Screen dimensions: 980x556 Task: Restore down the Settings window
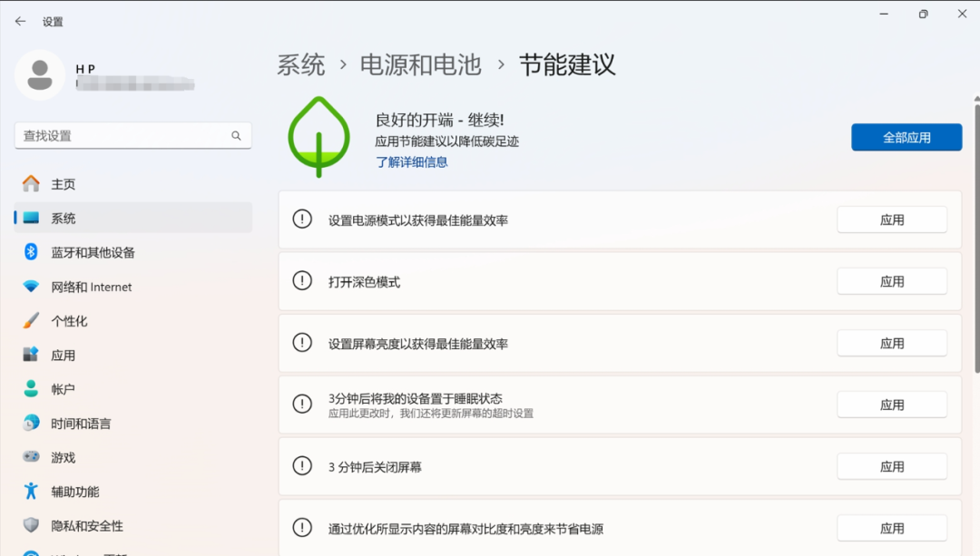tap(923, 14)
